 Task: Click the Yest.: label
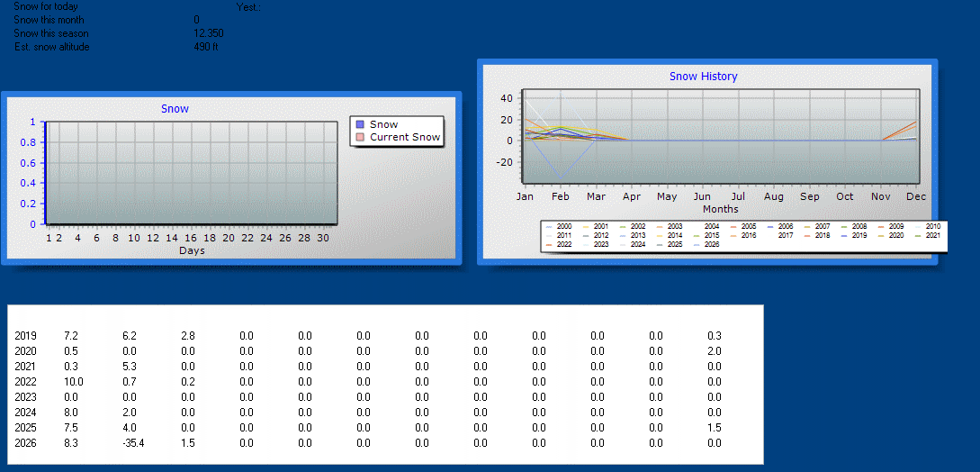tap(248, 7)
